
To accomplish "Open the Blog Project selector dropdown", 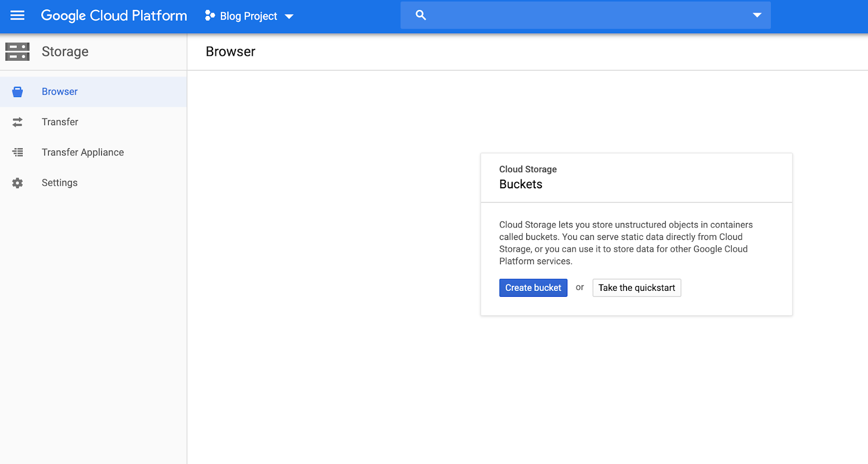I will click(x=249, y=16).
